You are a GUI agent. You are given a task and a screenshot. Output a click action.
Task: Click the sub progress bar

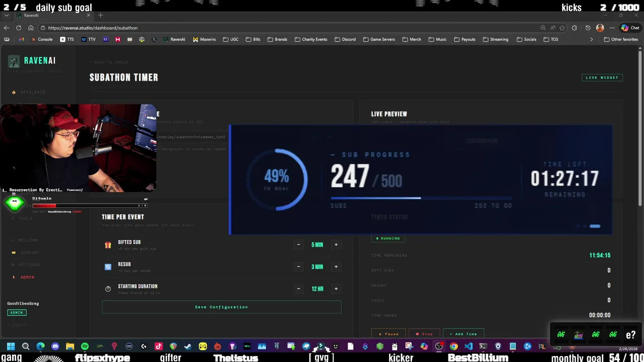(422, 198)
